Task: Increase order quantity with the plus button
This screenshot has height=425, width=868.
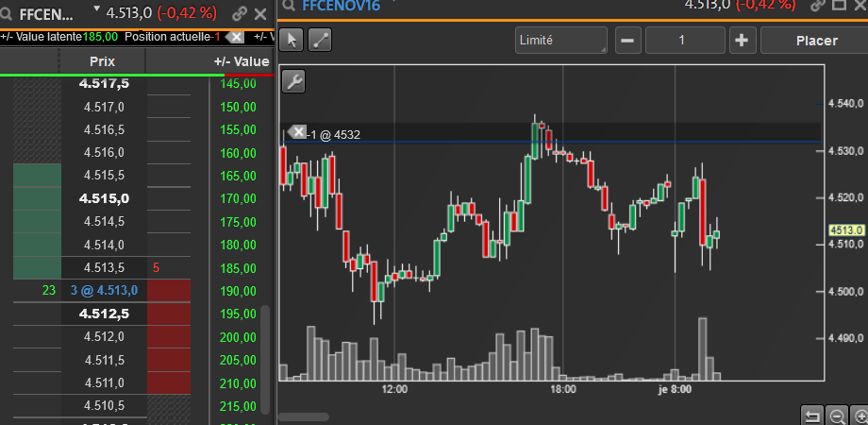Action: click(x=743, y=41)
